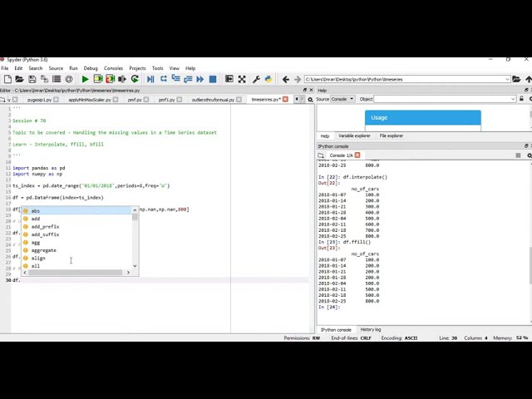Image resolution: width=532 pixels, height=399 pixels.
Task: Switch to Variable explorer tab
Action: pyautogui.click(x=354, y=135)
